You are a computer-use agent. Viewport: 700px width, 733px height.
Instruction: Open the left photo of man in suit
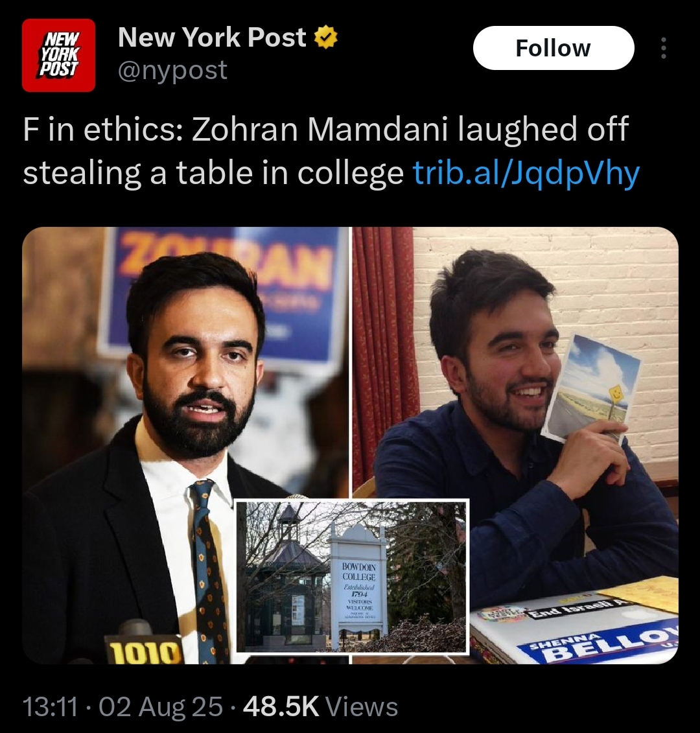(x=185, y=445)
